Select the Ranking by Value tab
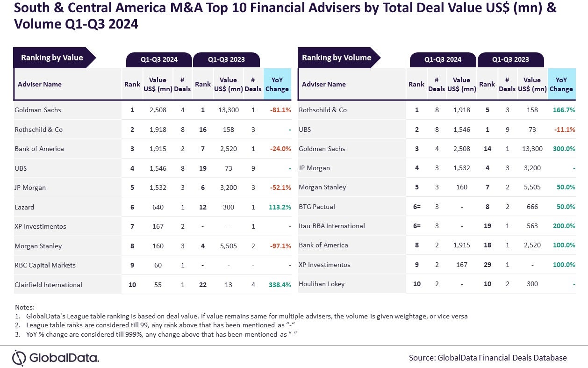 pos(52,58)
